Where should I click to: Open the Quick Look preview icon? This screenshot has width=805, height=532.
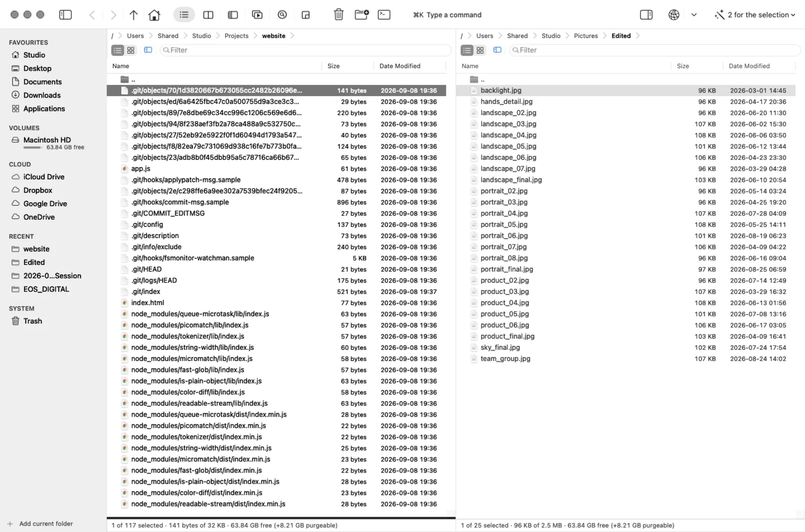[x=257, y=15]
